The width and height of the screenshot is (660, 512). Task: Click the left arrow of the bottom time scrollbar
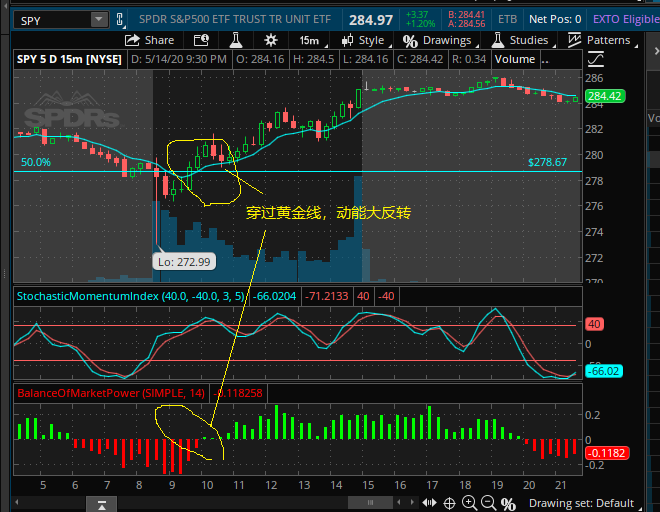click(17, 502)
